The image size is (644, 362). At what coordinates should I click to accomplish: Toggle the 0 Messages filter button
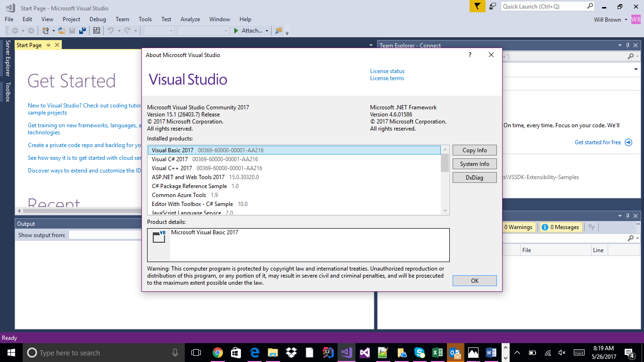tap(560, 227)
